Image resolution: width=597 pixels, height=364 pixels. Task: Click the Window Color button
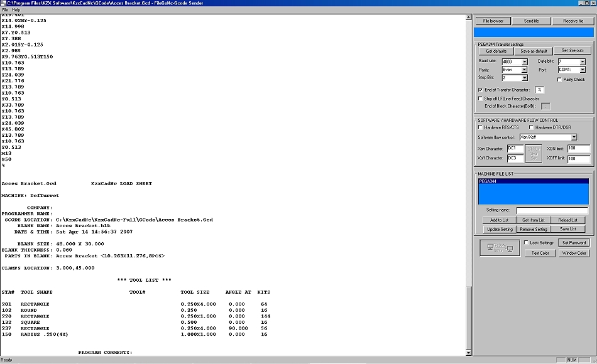pyautogui.click(x=574, y=253)
